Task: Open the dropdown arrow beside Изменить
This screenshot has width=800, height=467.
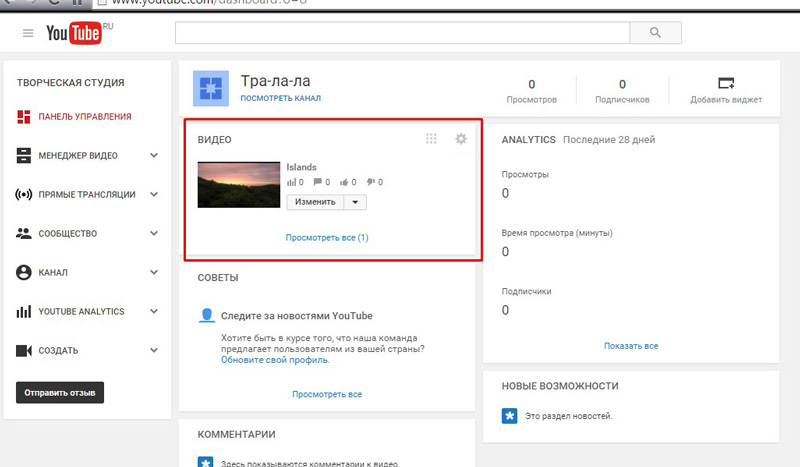Action: pos(355,202)
